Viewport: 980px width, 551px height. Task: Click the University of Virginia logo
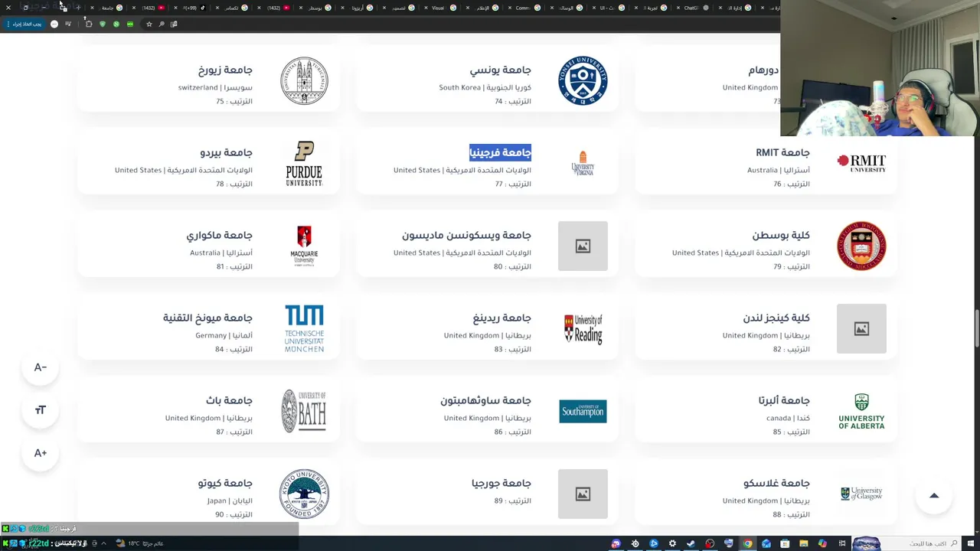pos(583,163)
